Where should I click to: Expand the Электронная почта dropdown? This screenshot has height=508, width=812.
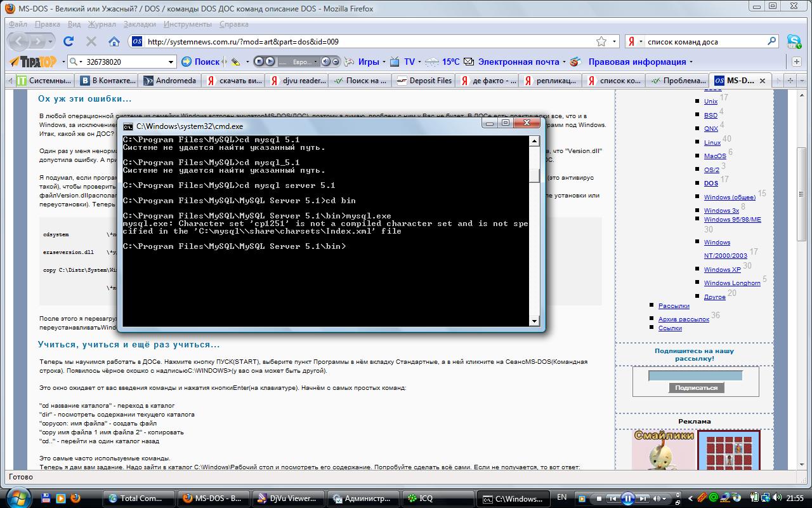(x=565, y=62)
